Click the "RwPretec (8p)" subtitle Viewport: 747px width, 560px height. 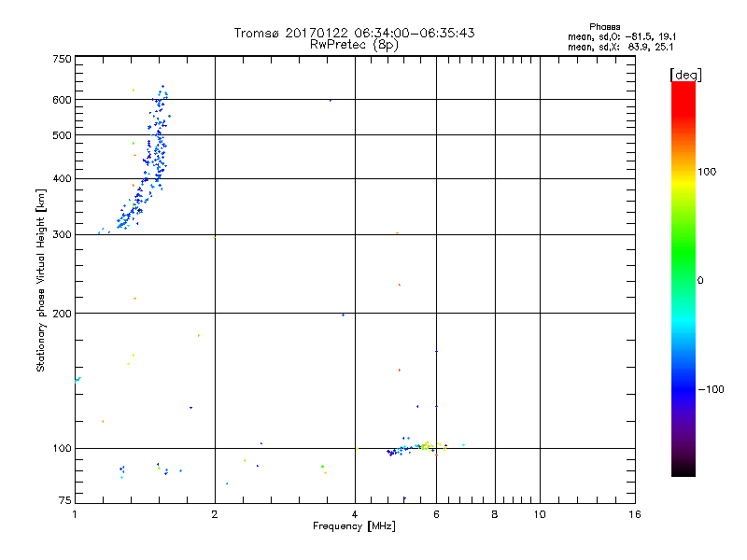point(354,45)
